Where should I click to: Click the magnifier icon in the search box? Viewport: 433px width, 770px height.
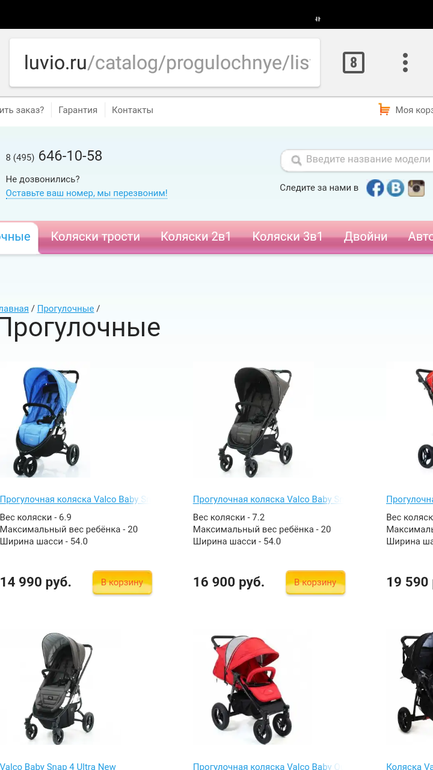[x=296, y=160]
